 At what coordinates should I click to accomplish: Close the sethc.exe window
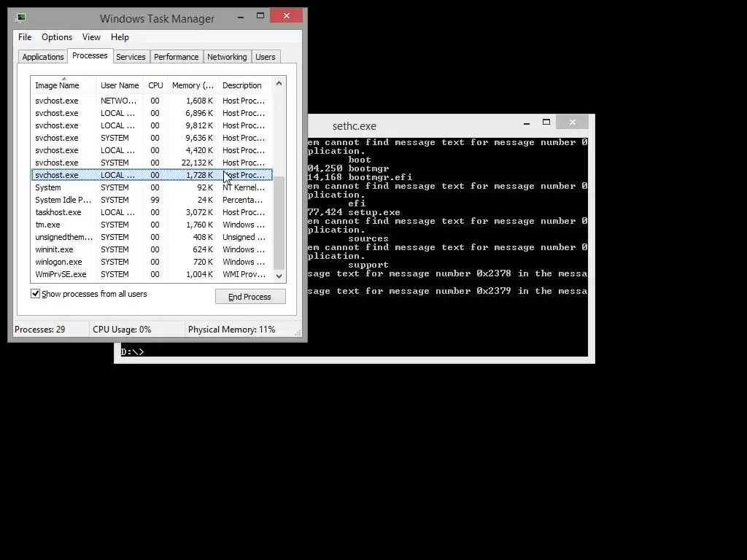572,122
